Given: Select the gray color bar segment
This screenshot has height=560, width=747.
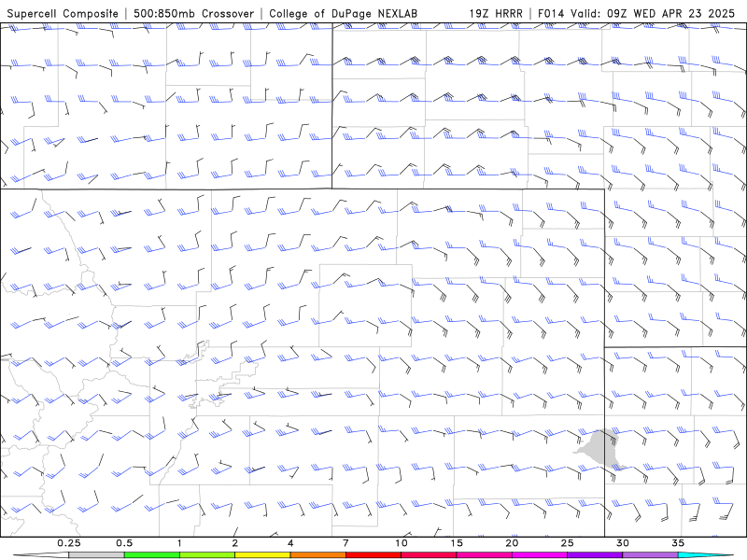Looking at the screenshot, I should 96,555.
